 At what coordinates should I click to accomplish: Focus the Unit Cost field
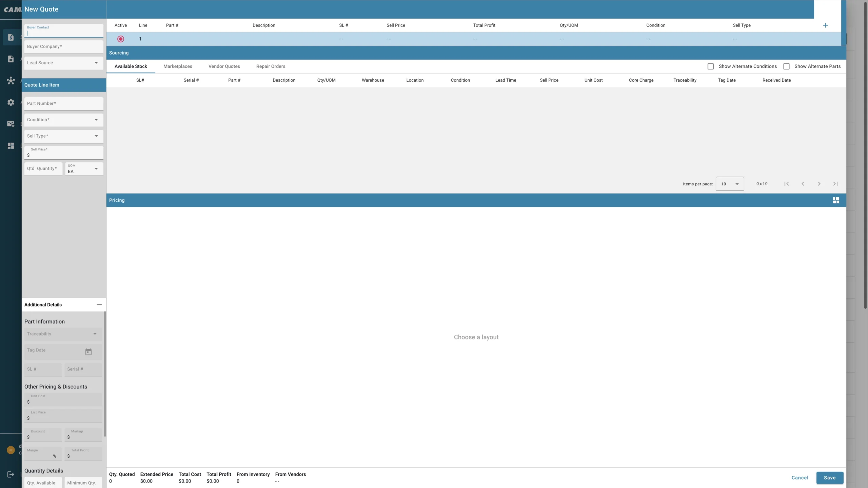click(63, 399)
